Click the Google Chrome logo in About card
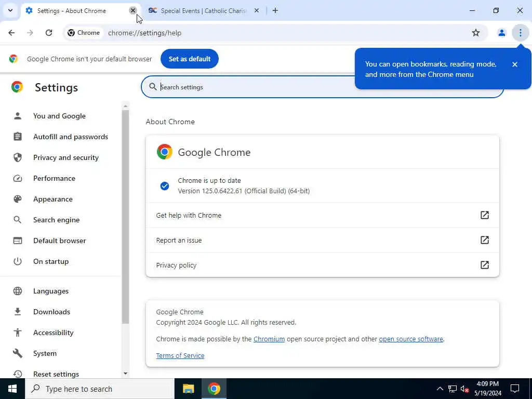The width and height of the screenshot is (532, 399). pyautogui.click(x=165, y=152)
